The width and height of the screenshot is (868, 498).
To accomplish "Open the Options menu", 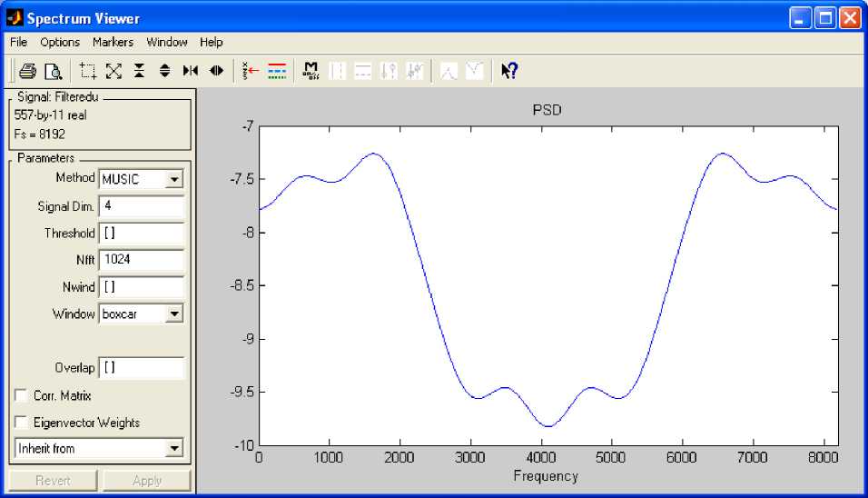I will click(x=60, y=42).
